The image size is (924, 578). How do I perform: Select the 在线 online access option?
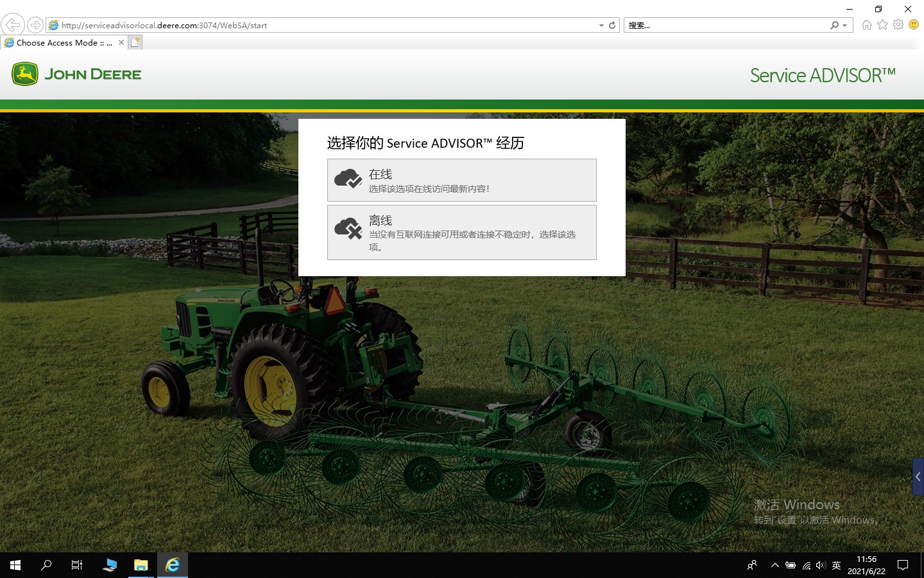pyautogui.click(x=462, y=180)
